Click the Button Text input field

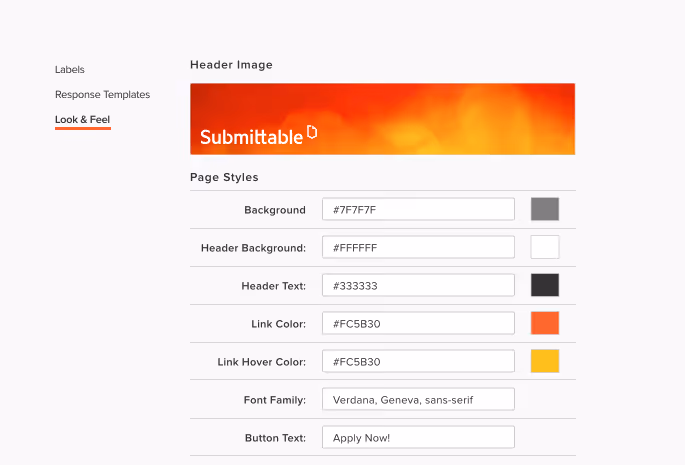click(418, 437)
